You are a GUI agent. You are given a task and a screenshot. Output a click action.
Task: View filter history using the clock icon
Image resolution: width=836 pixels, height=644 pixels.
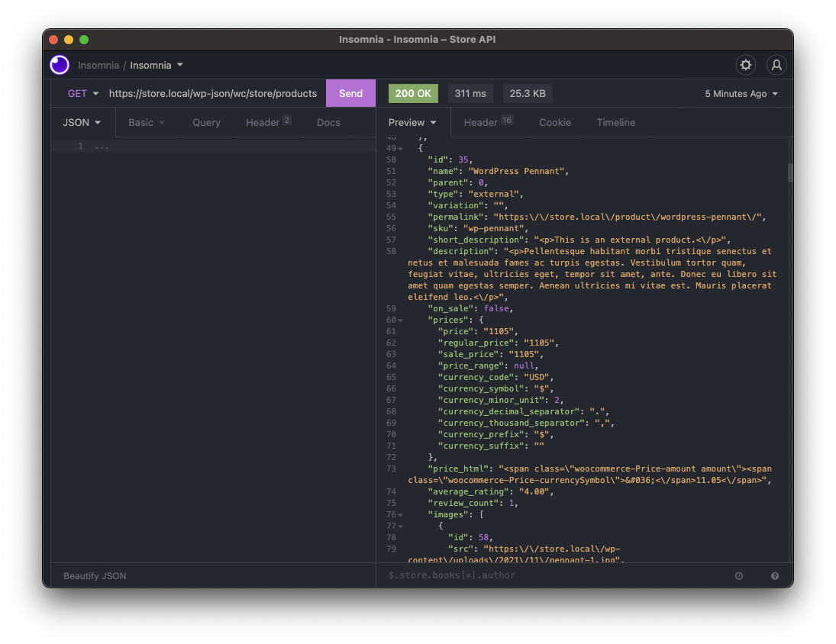(738, 575)
